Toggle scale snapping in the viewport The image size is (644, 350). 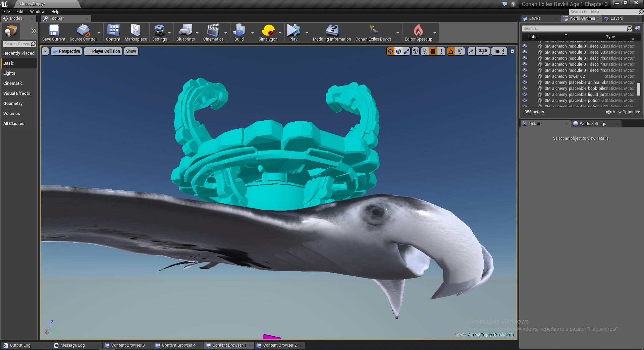(472, 51)
